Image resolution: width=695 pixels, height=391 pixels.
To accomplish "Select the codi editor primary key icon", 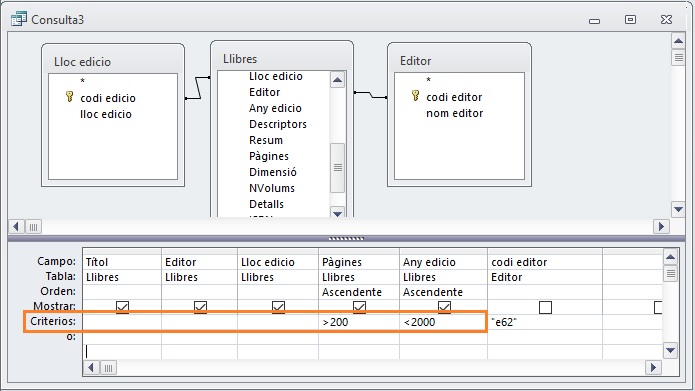I will coord(415,95).
